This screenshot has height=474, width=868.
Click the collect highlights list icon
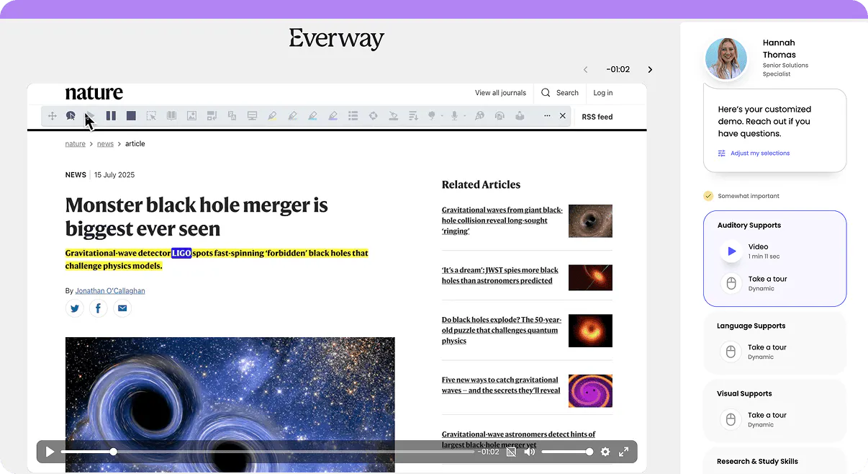point(353,116)
